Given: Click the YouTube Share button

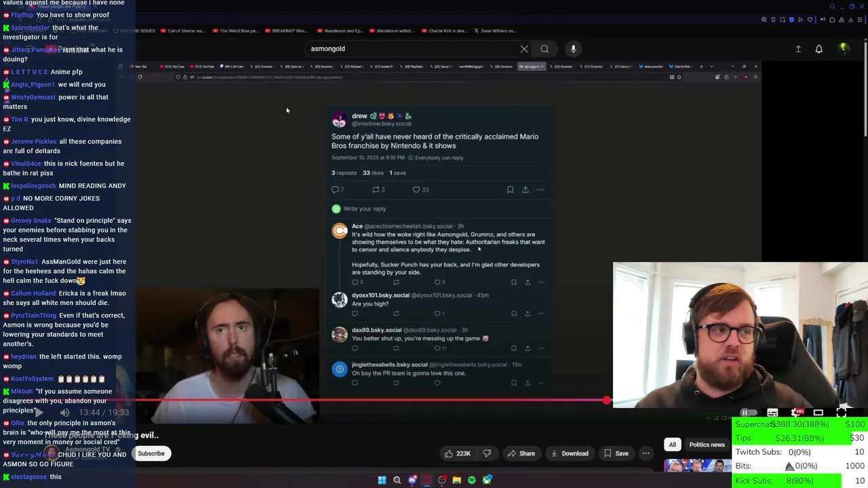Looking at the screenshot, I should 521,453.
